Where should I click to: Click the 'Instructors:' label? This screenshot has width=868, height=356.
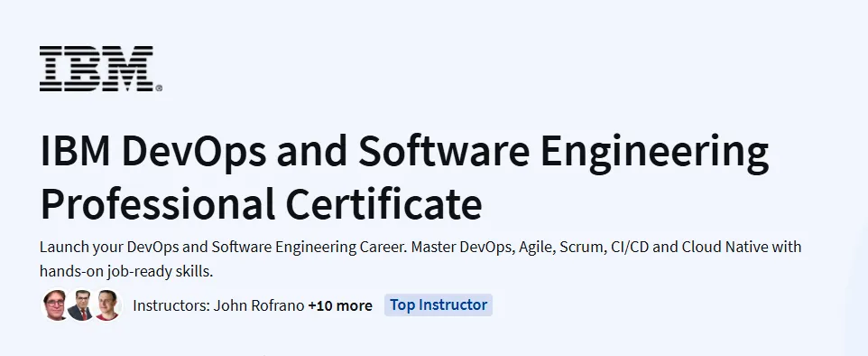click(x=171, y=305)
